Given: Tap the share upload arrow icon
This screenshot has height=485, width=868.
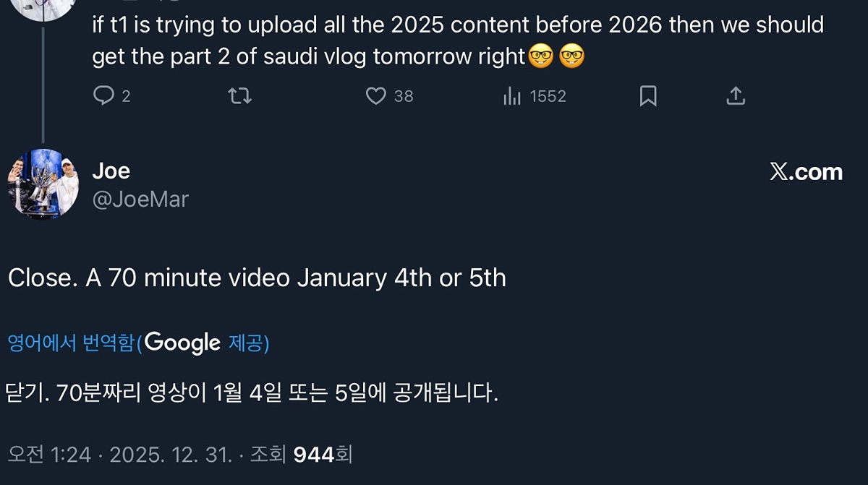Looking at the screenshot, I should [x=735, y=95].
